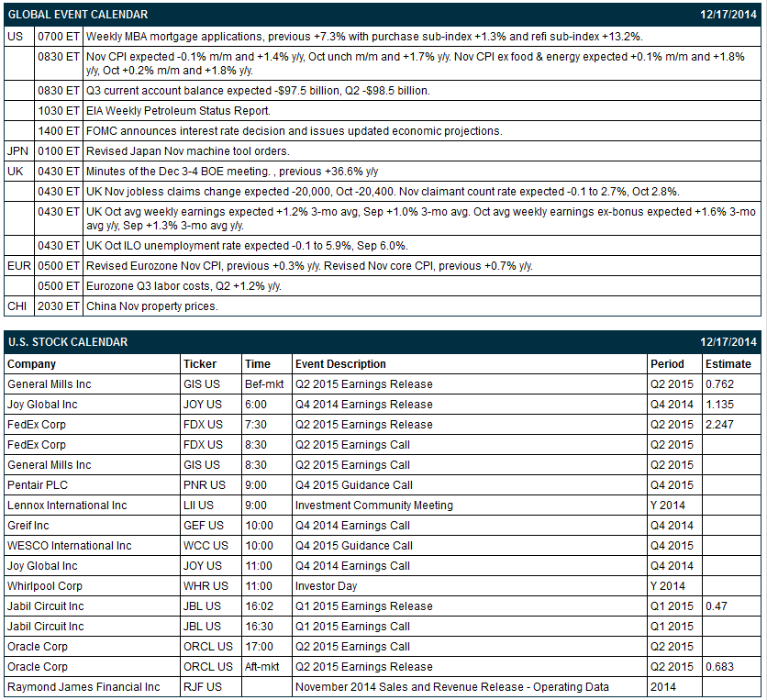Click Y 2014 period for Lennox International
The height and width of the screenshot is (700, 767).
668,506
